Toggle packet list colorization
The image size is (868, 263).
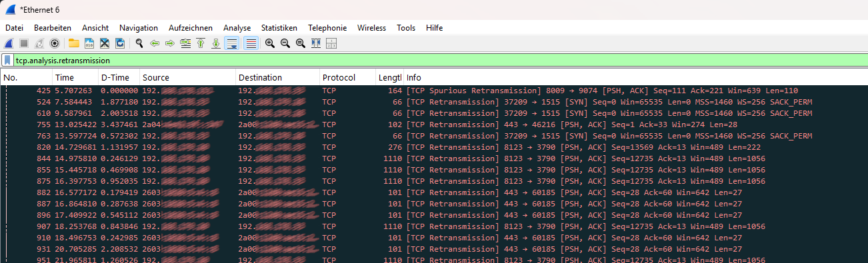(251, 43)
